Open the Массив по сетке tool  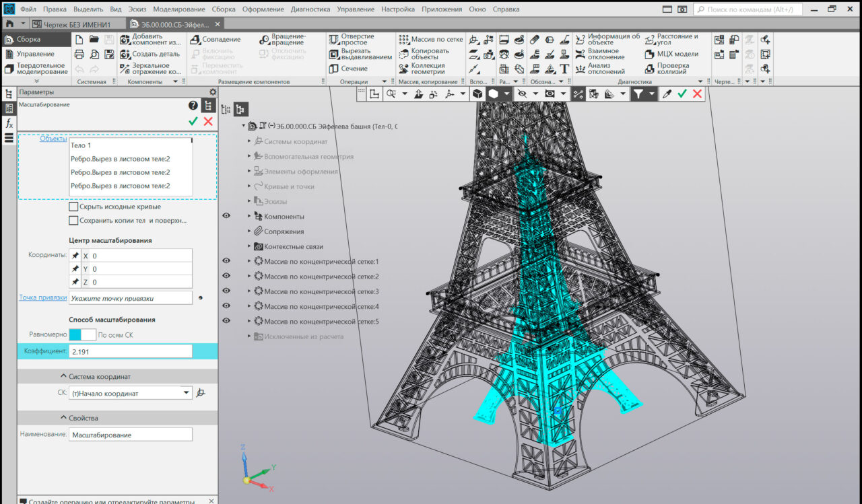pyautogui.click(x=403, y=39)
